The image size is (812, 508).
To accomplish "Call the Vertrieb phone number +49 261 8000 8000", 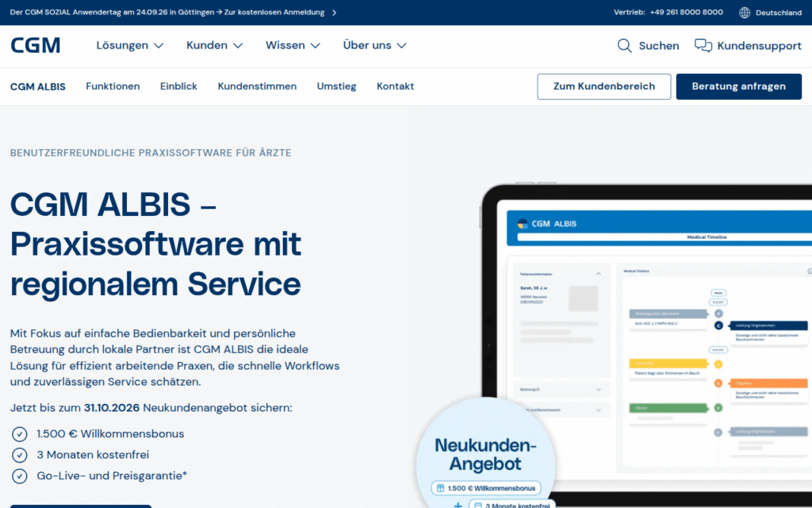I will [x=687, y=13].
